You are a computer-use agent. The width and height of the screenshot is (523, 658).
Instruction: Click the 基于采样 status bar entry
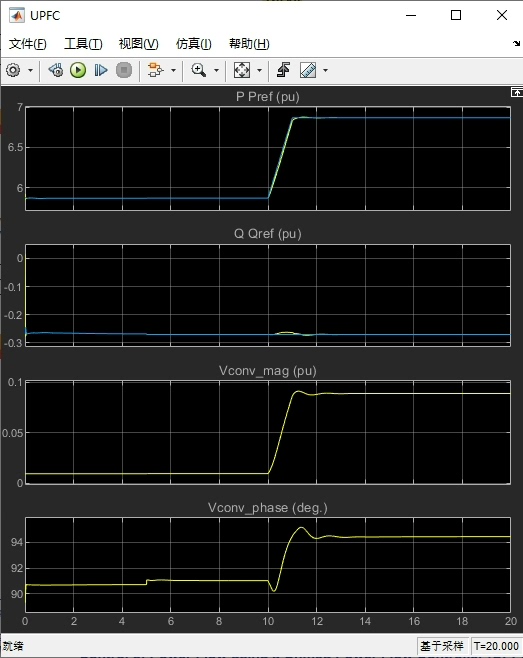point(442,646)
